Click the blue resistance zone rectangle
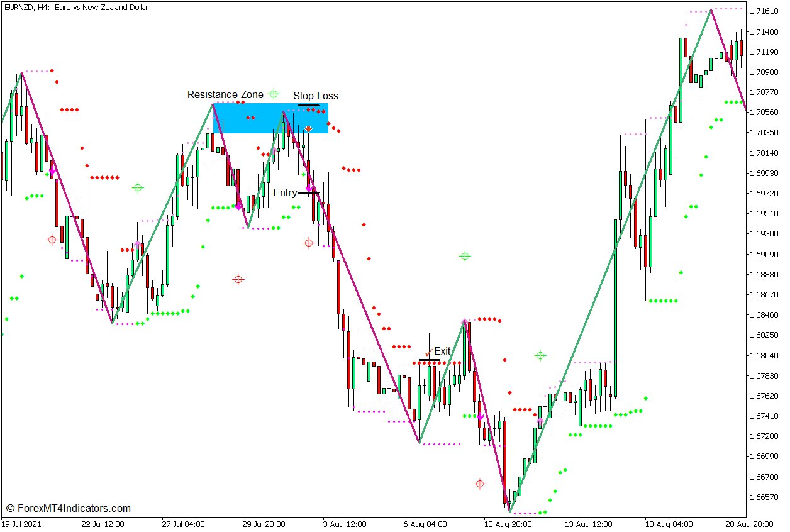 tap(264, 119)
